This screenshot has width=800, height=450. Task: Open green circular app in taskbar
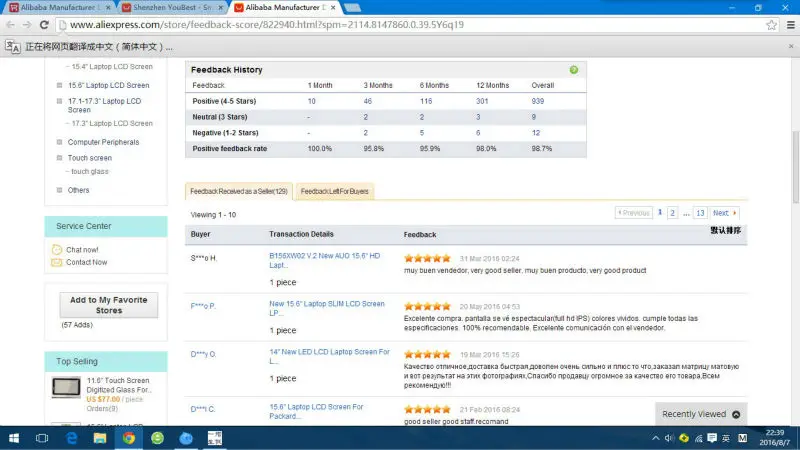coord(157,438)
